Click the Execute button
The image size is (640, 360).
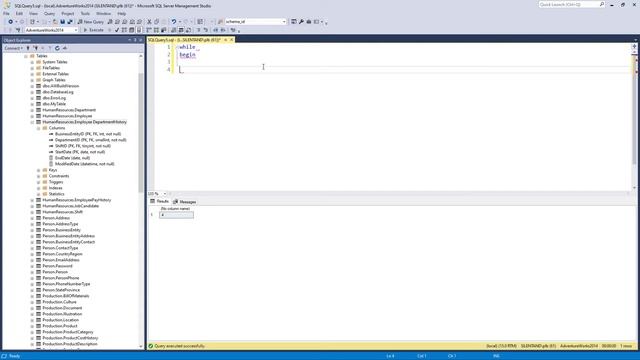point(94,30)
